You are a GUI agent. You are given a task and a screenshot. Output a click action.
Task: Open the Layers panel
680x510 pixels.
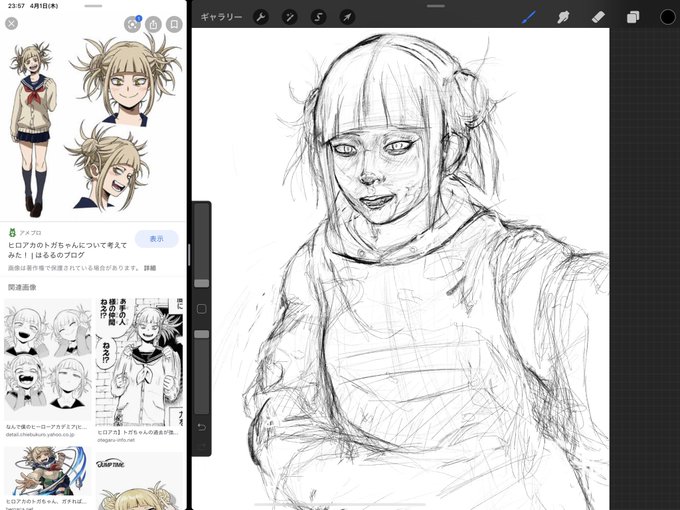click(x=633, y=17)
